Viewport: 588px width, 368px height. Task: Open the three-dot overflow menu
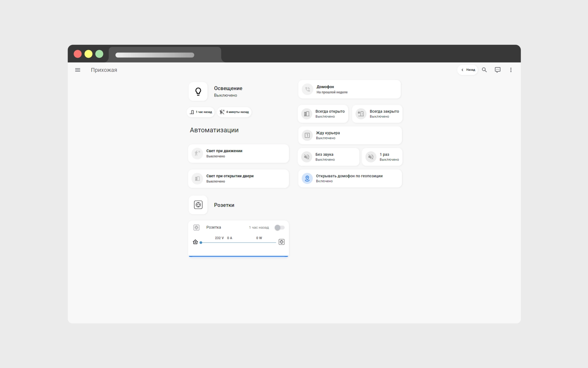pos(511,70)
